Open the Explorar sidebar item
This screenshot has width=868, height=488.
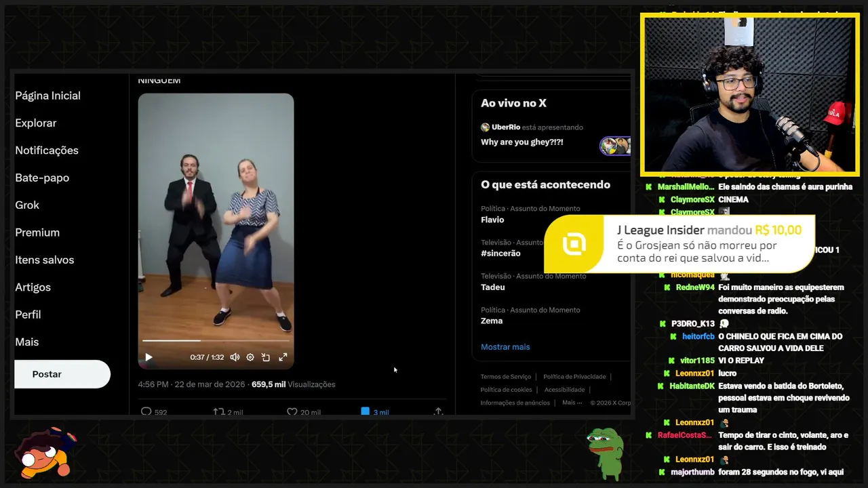tap(36, 123)
